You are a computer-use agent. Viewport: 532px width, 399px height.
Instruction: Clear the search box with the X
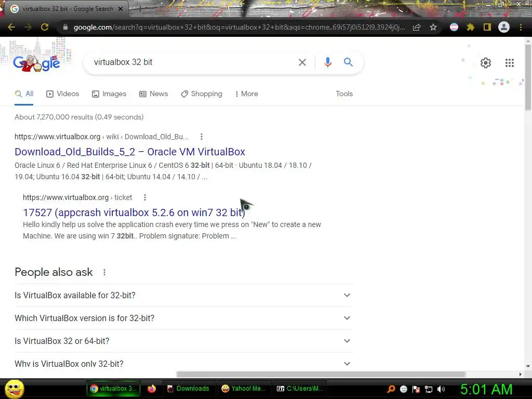[x=302, y=62]
